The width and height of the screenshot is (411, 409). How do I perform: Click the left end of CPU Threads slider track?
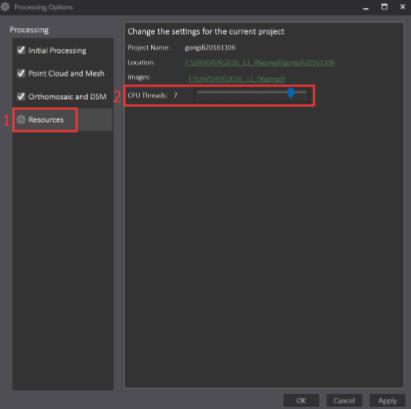click(198, 92)
